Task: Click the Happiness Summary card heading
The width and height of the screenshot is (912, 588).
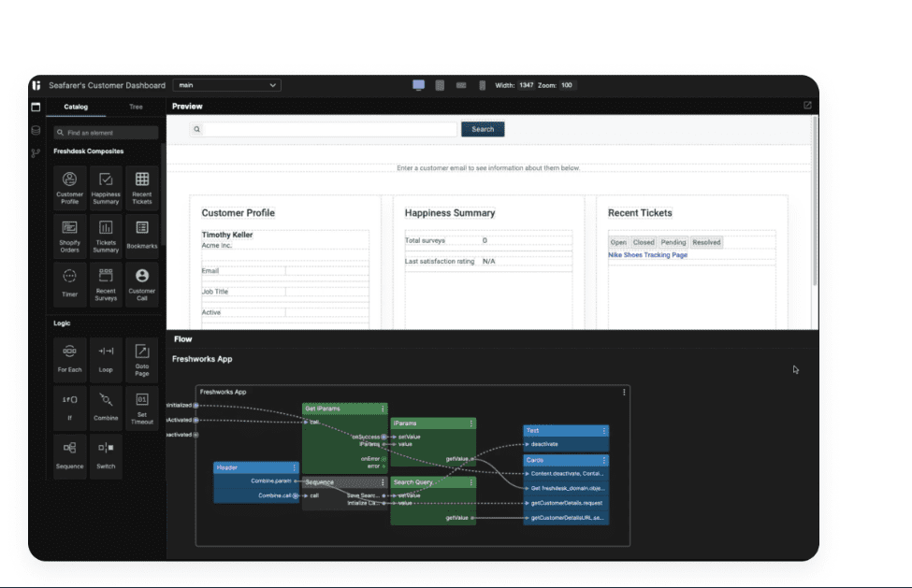Action: 450,213
